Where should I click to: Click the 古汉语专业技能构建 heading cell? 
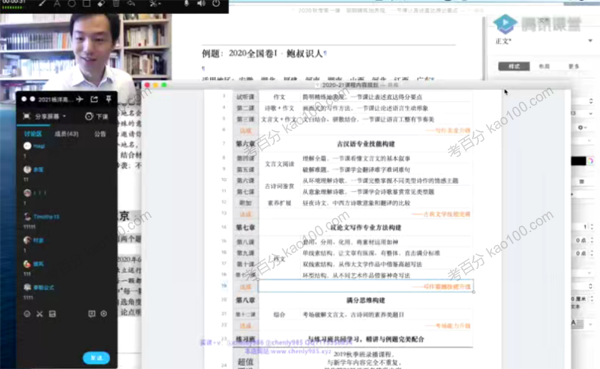(365, 144)
